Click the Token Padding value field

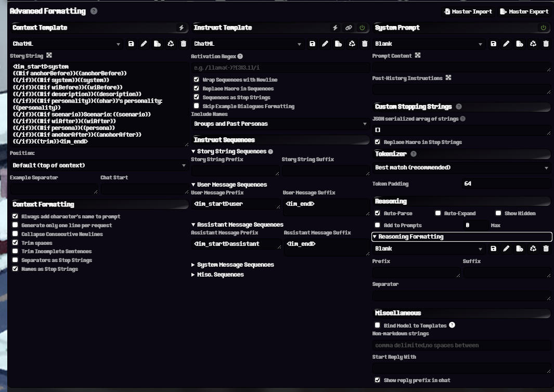coord(506,184)
